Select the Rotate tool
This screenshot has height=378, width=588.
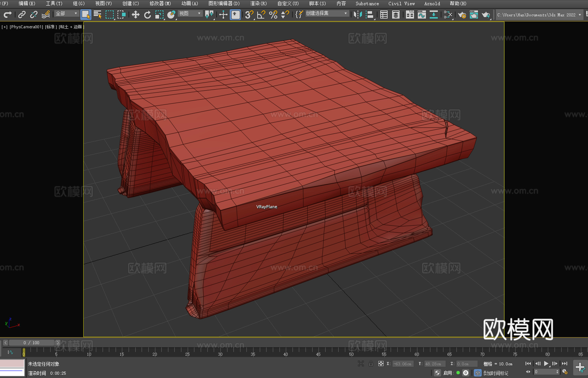(x=148, y=14)
